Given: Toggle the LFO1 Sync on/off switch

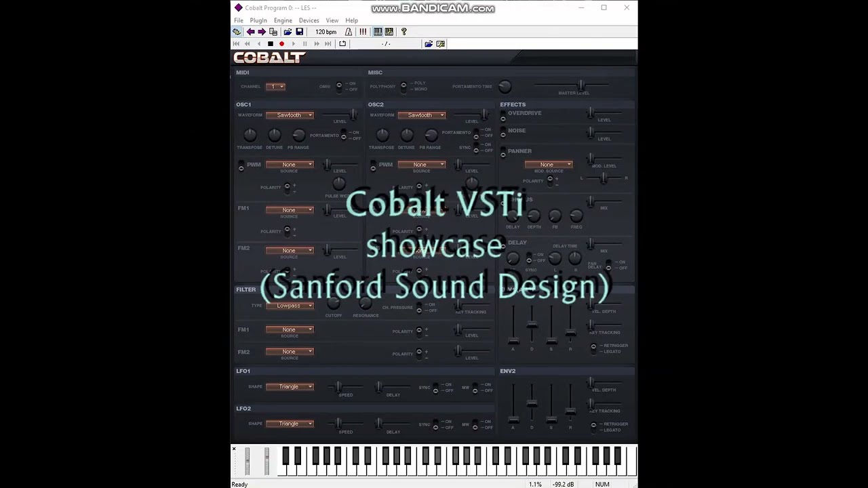Looking at the screenshot, I should tap(435, 388).
